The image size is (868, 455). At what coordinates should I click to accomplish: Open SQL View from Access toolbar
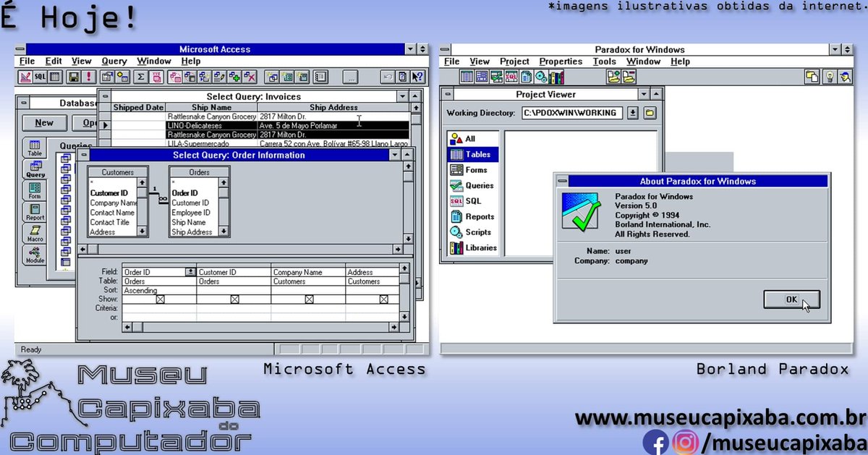[x=40, y=76]
